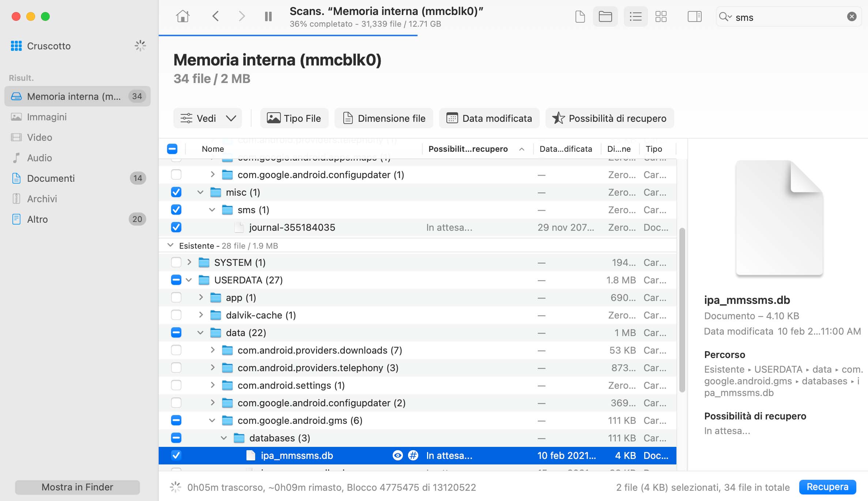868x501 pixels.
Task: Clear the sms search field
Action: click(852, 16)
